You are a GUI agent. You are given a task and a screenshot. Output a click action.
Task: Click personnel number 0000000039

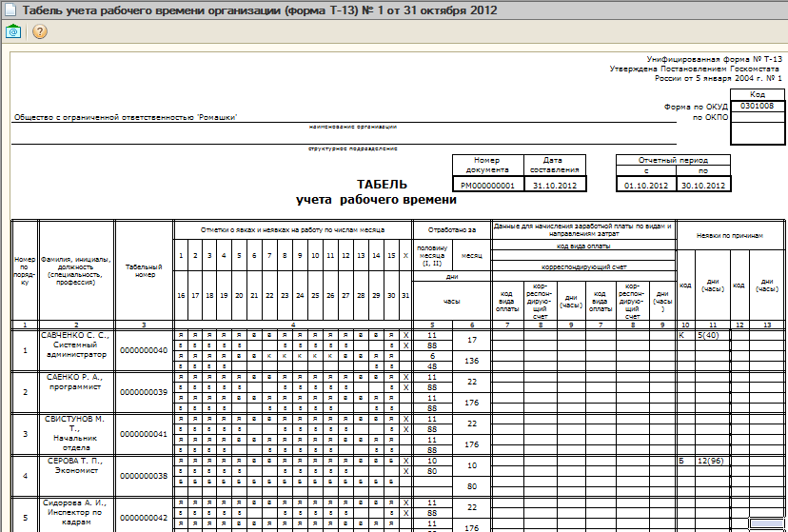(144, 392)
